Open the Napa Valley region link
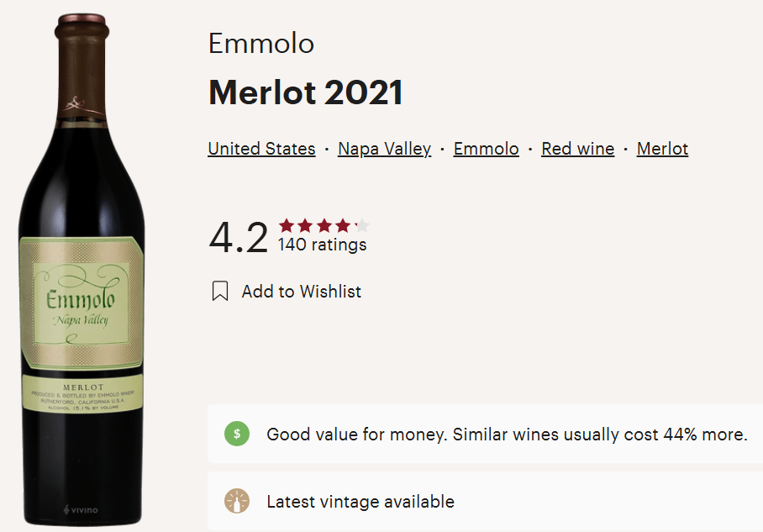The height and width of the screenshot is (532, 763). point(384,149)
